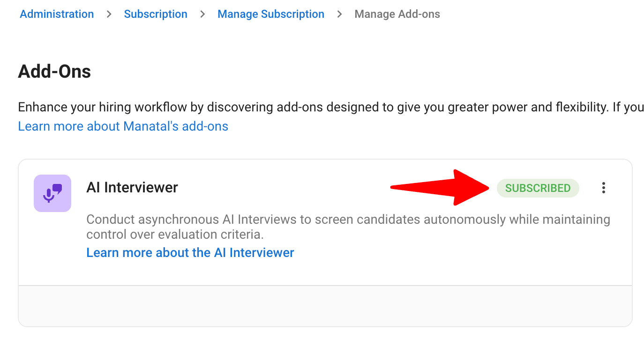Click the chevron separator after Manage Subscription
This screenshot has width=644, height=337.
point(339,15)
